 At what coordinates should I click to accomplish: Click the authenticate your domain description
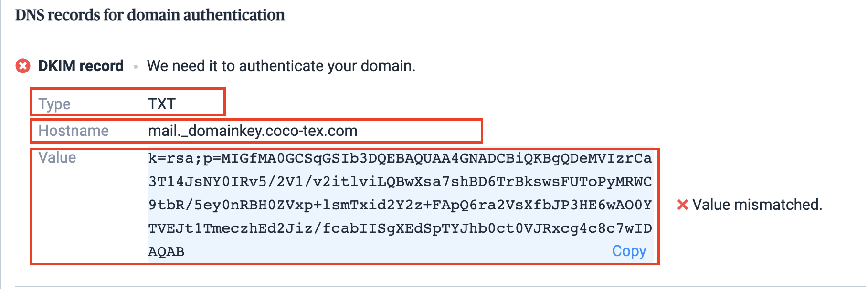[281, 66]
